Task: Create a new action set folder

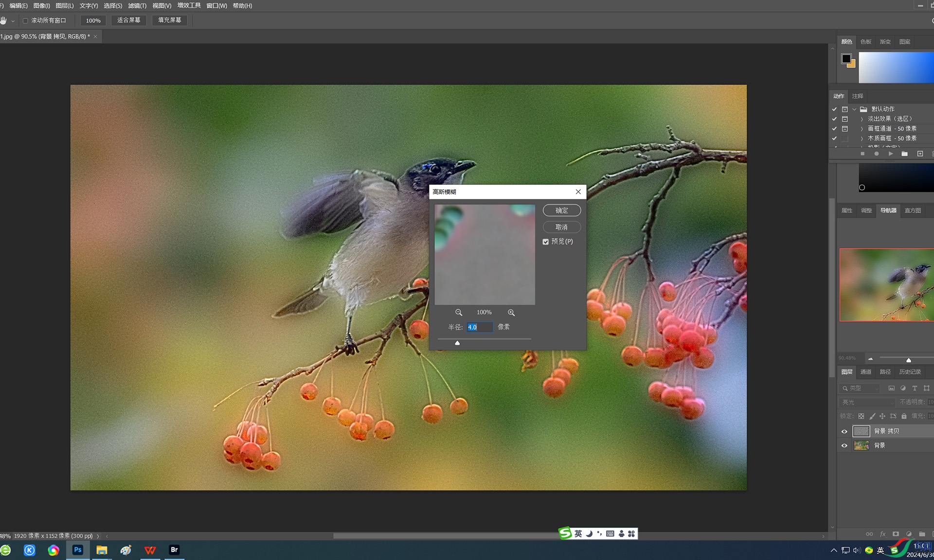Action: point(904,154)
